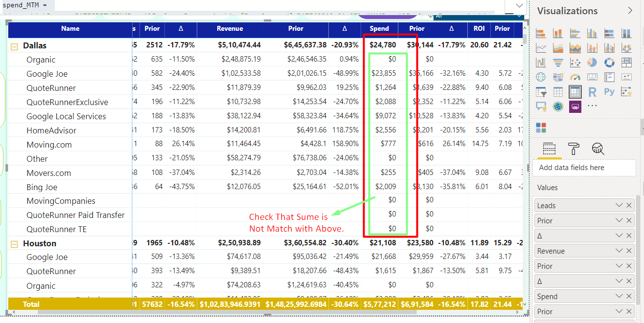Click the Dallas spend total $24,780
644x323 pixels.
383,45
